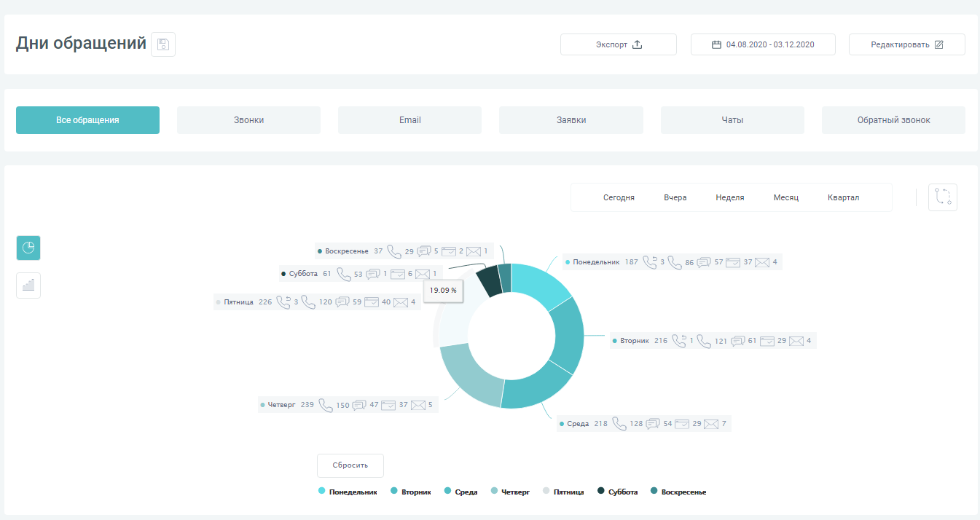Click the envelope icon in Понедельник row

coord(762,262)
